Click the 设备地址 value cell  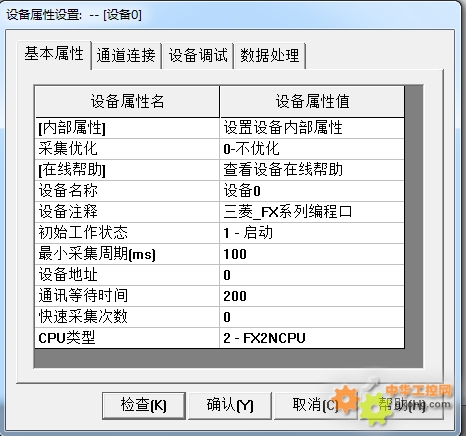pyautogui.click(x=312, y=275)
